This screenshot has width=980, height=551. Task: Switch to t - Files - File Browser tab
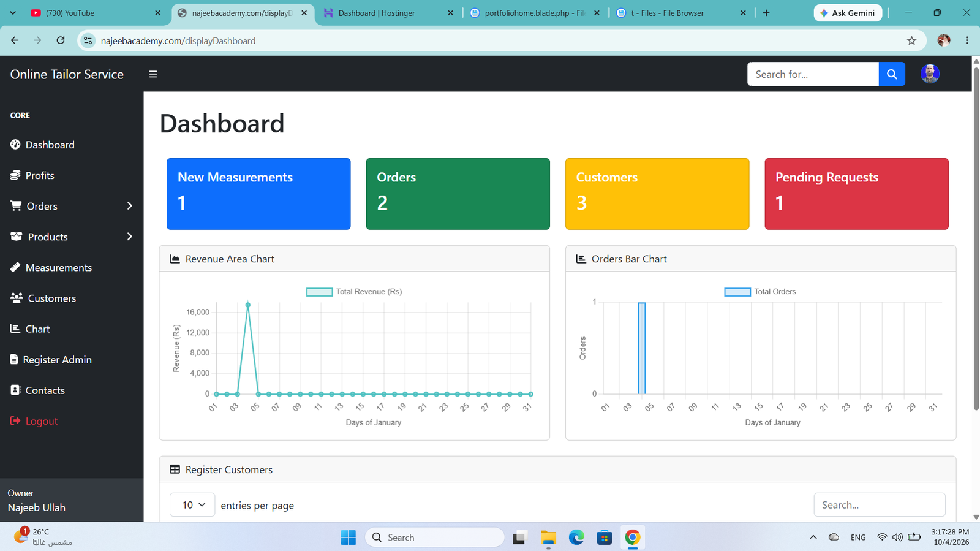click(x=681, y=13)
